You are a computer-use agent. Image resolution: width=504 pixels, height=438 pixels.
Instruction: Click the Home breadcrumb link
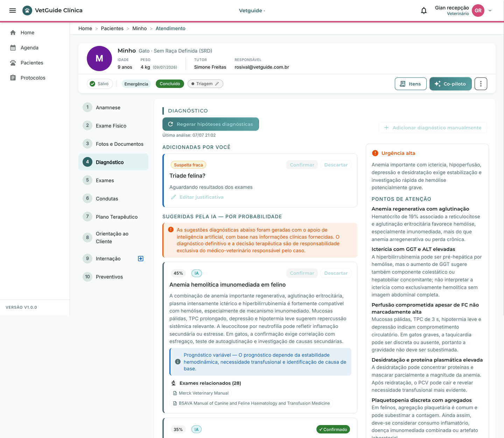point(85,28)
